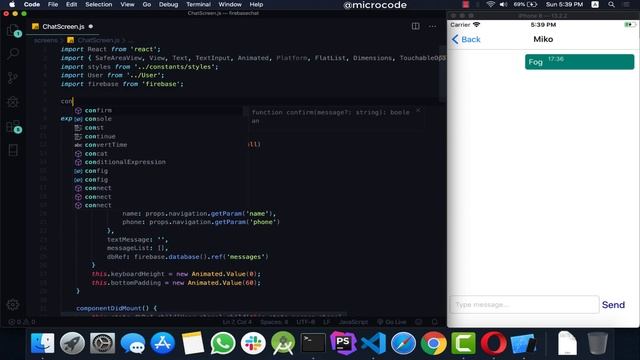
Task: Toggle Go Live server in the status bar
Action: [x=391, y=322]
